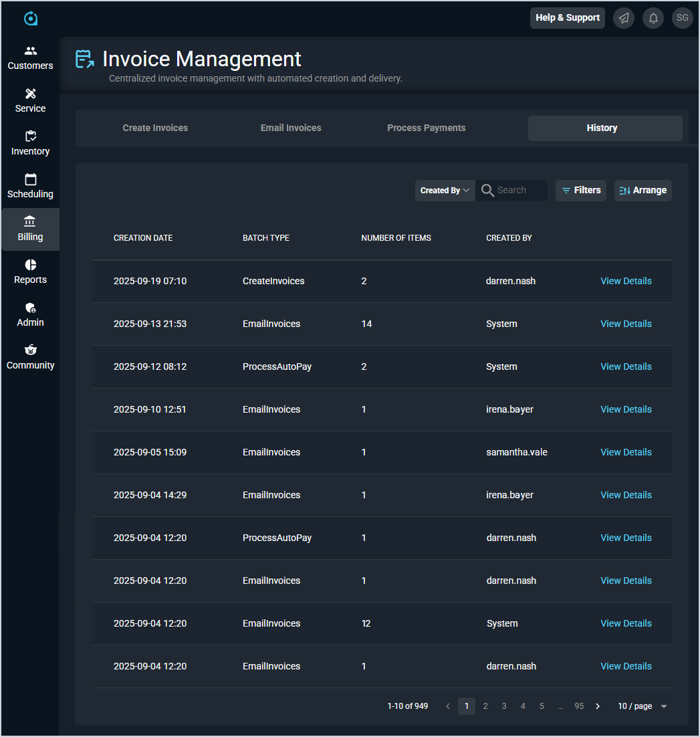Expand the Created By search dropdown
Viewport: 700px width, 737px height.
point(445,191)
